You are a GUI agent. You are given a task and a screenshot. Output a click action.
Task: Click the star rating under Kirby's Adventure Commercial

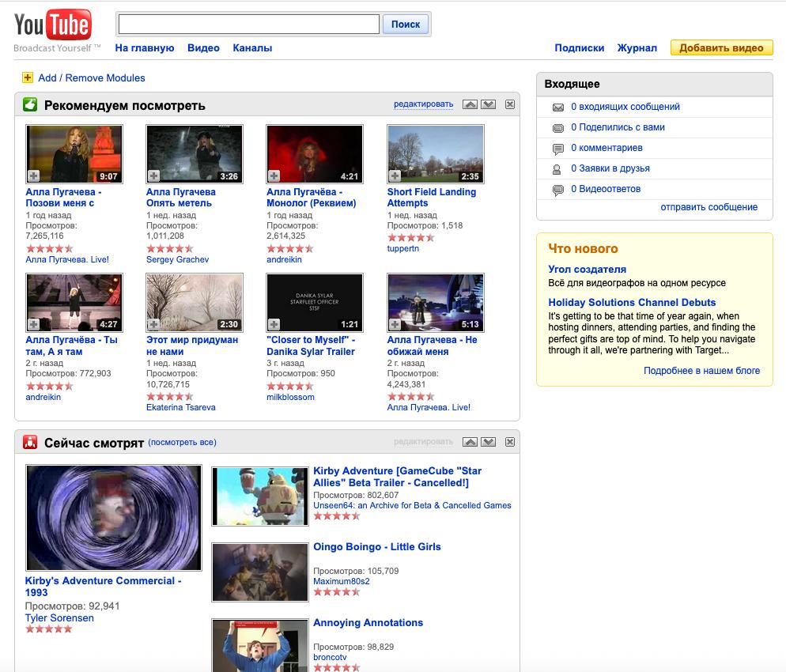pos(49,629)
